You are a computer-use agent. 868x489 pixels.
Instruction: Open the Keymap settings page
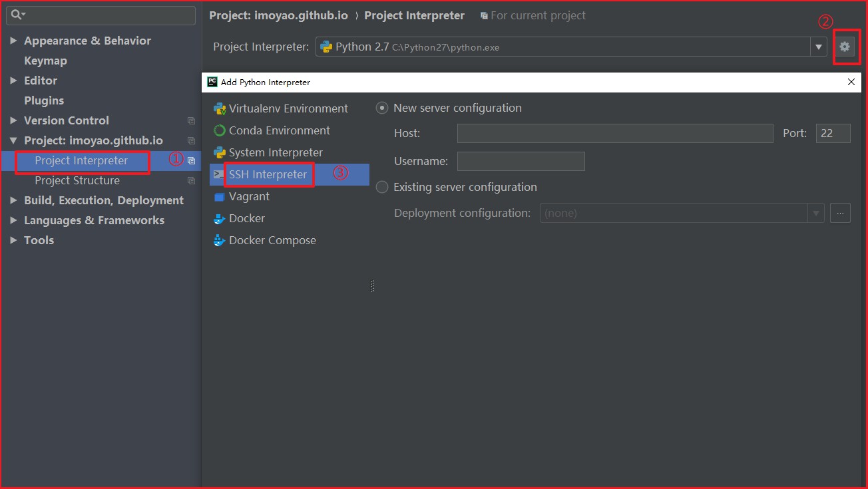tap(45, 61)
